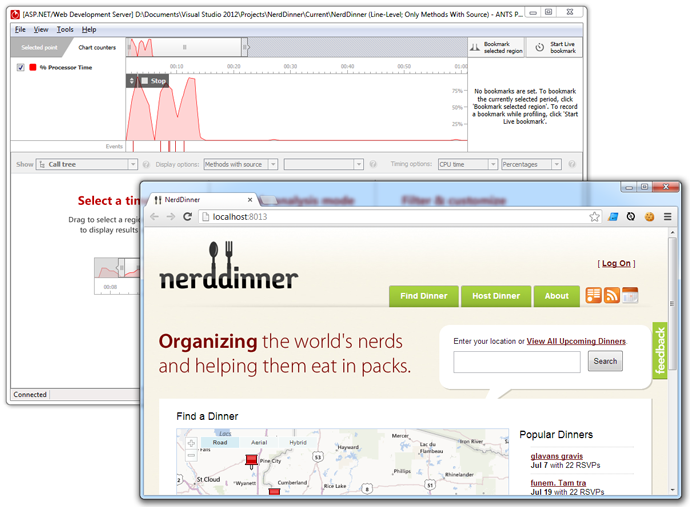Bookmark page with the star icon
This screenshot has height=507, width=690.
pos(594,216)
